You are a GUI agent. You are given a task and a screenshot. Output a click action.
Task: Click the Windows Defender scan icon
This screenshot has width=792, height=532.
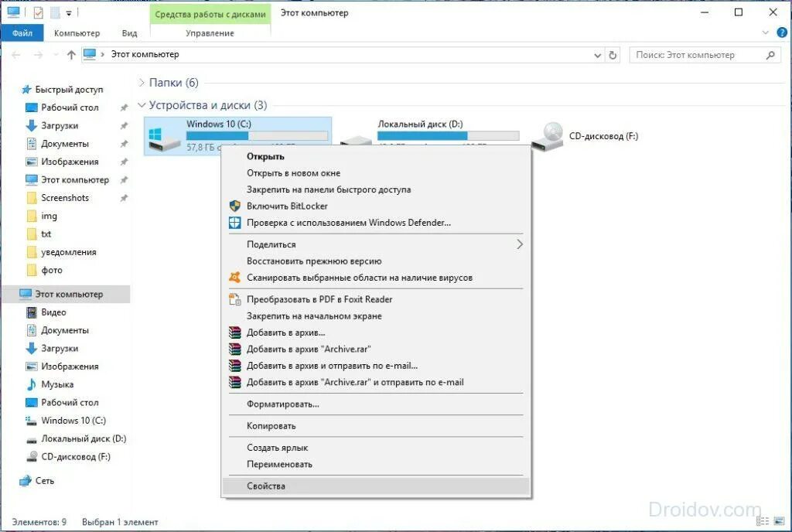(235, 223)
